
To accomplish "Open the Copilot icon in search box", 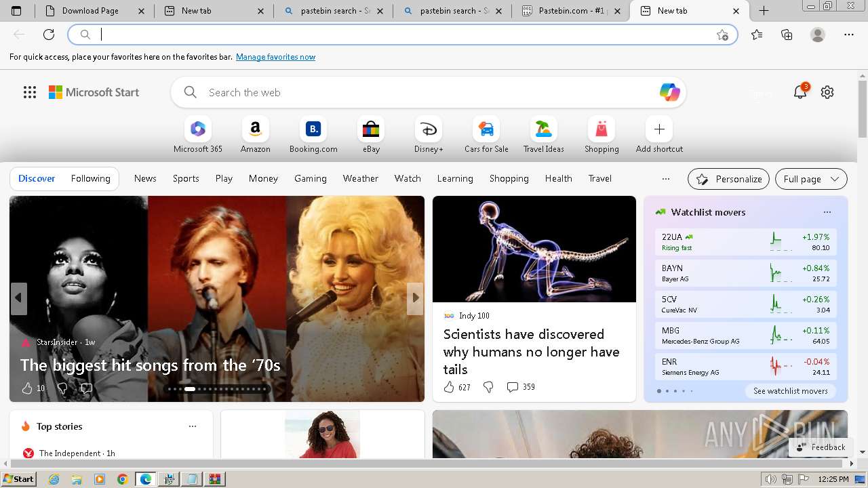I will pyautogui.click(x=669, y=92).
